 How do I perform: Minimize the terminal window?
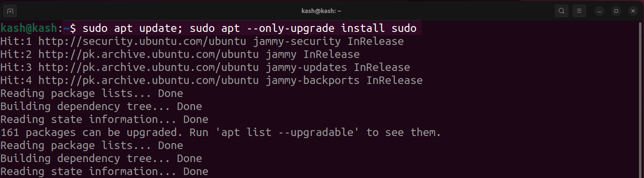click(599, 10)
